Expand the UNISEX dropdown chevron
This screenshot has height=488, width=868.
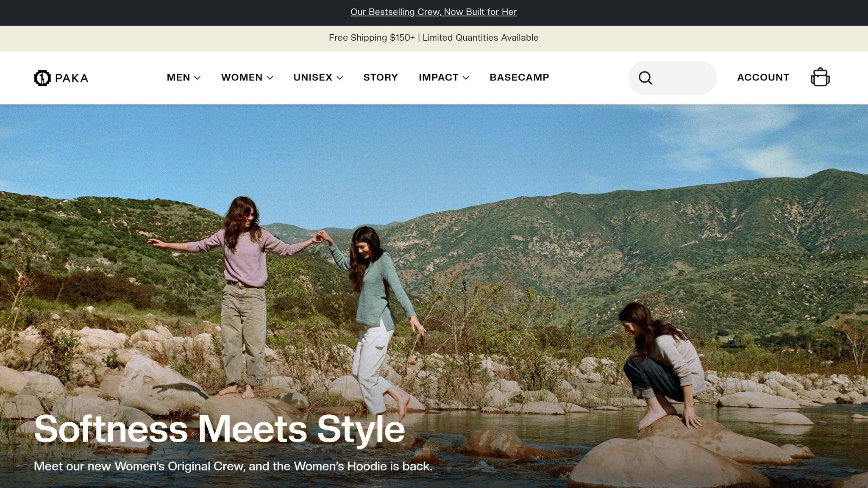pyautogui.click(x=339, y=78)
